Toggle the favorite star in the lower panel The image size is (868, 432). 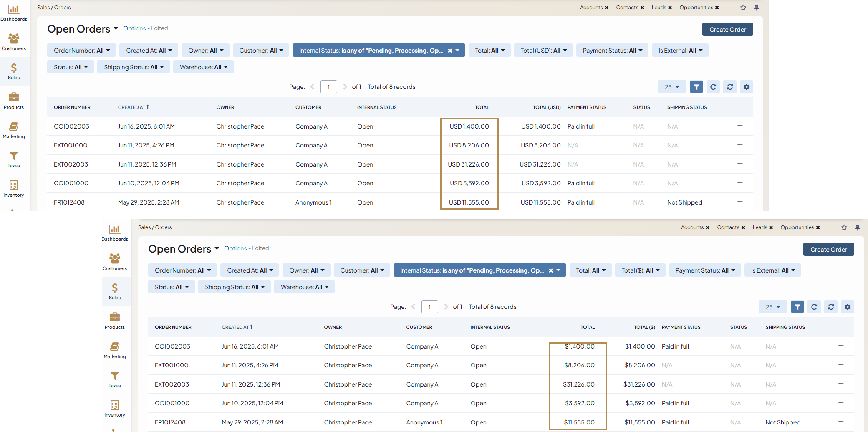click(x=844, y=227)
